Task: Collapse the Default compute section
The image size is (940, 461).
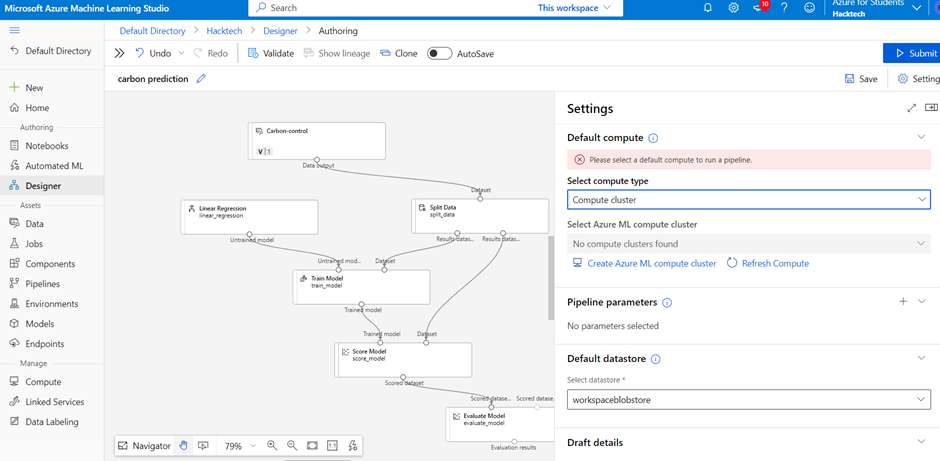Action: pos(922,137)
